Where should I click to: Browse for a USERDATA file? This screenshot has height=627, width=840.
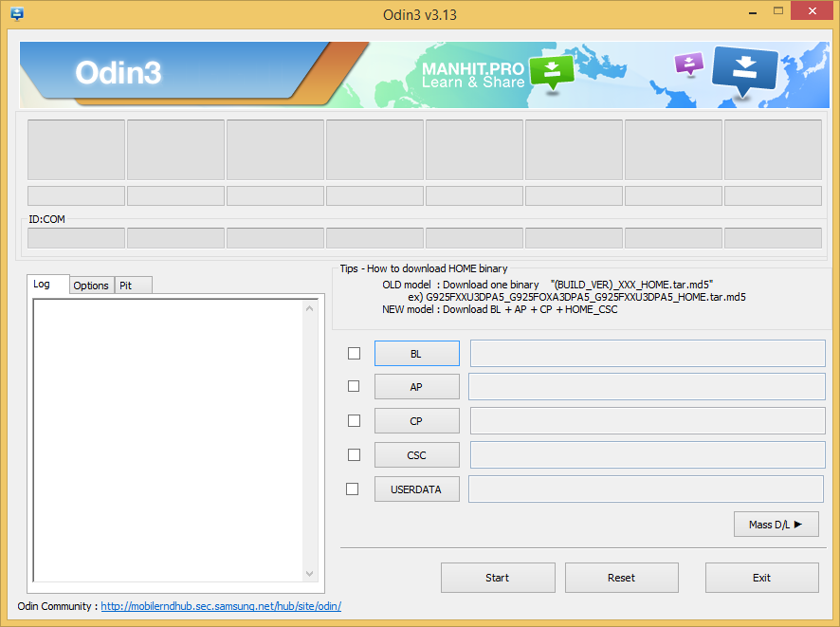(417, 489)
